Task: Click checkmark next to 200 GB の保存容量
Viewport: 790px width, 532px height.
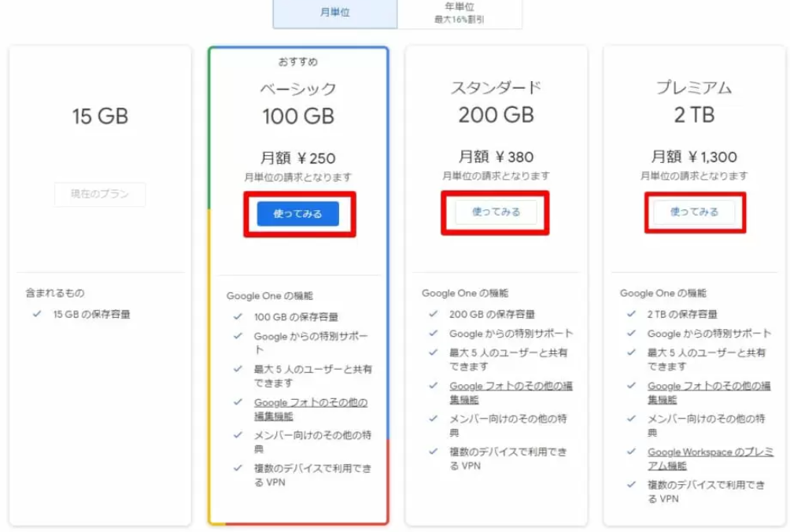Action: tap(434, 314)
